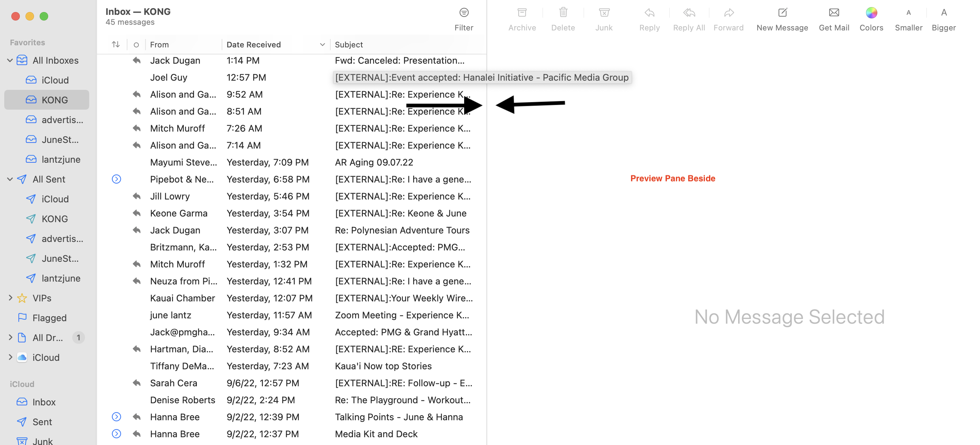Select the KONG inbox in sidebar
Image resolution: width=980 pixels, height=445 pixels.
pyautogui.click(x=55, y=100)
